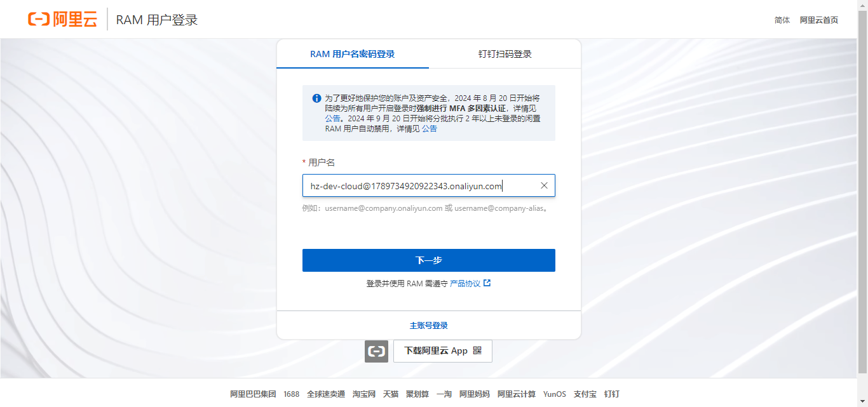Click the page vertical scrollbar
The width and height of the screenshot is (868, 407).
click(862, 190)
